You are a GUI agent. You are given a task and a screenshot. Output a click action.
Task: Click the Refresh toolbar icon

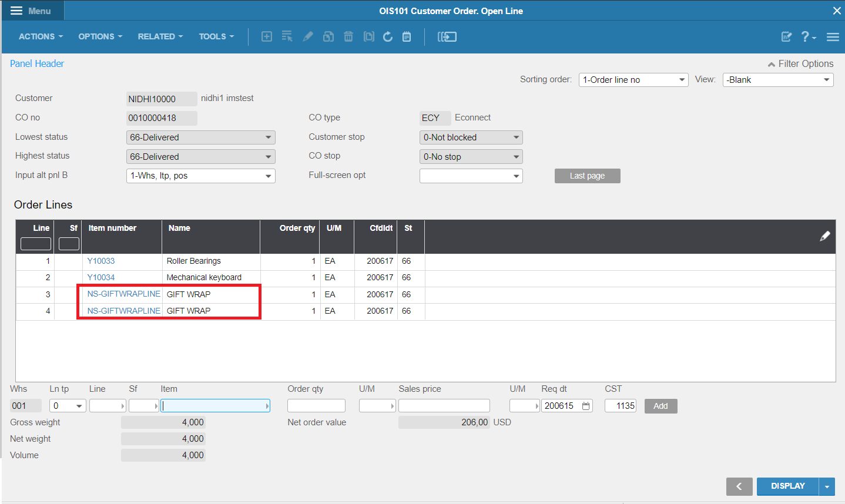coord(388,36)
